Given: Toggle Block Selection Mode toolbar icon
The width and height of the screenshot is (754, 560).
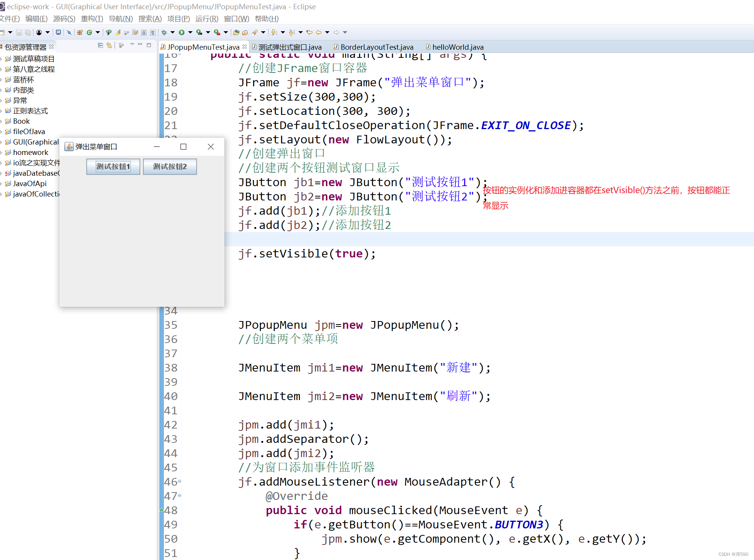Looking at the screenshot, I should point(143,32).
